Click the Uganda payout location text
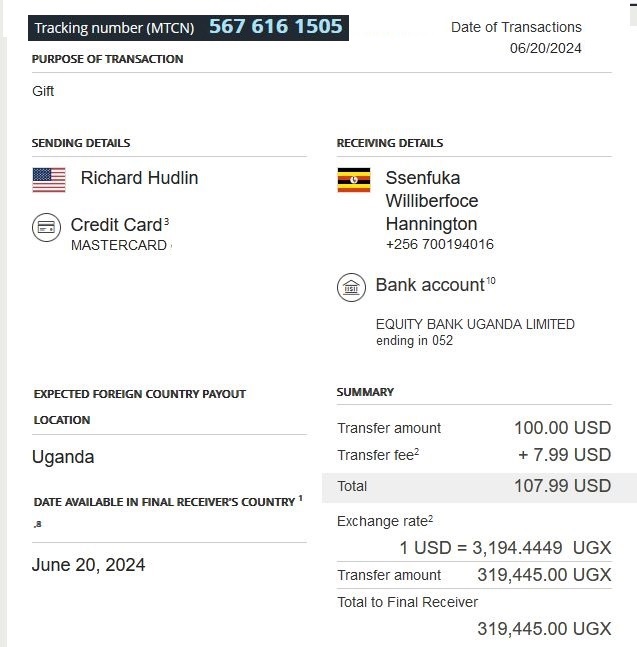Image resolution: width=637 pixels, height=647 pixels. (x=63, y=457)
